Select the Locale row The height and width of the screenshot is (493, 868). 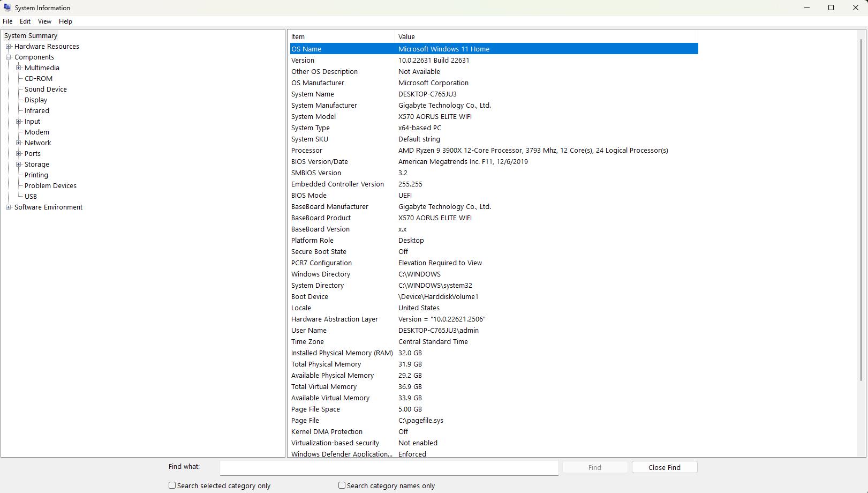pos(494,308)
